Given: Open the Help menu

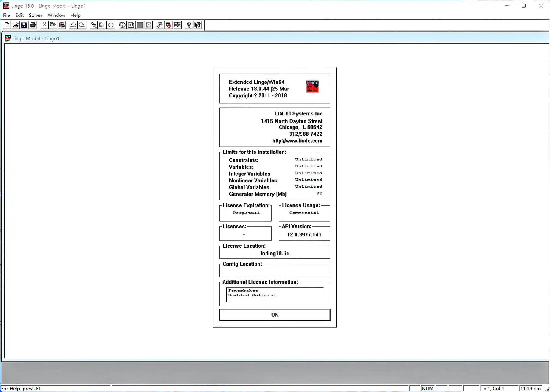Looking at the screenshot, I should coord(75,15).
